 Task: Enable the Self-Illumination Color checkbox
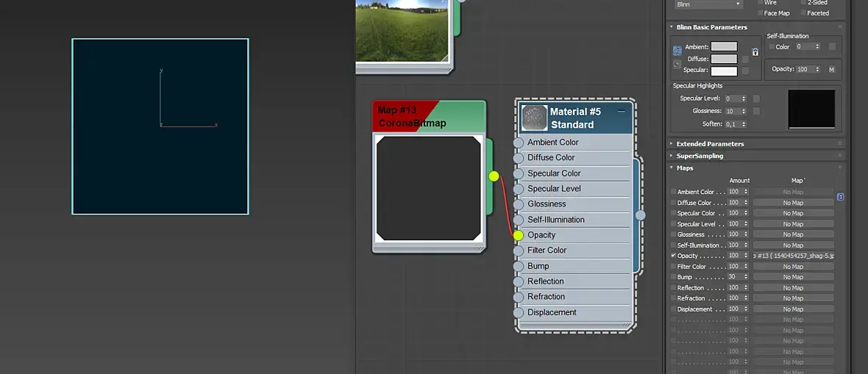coord(772,47)
